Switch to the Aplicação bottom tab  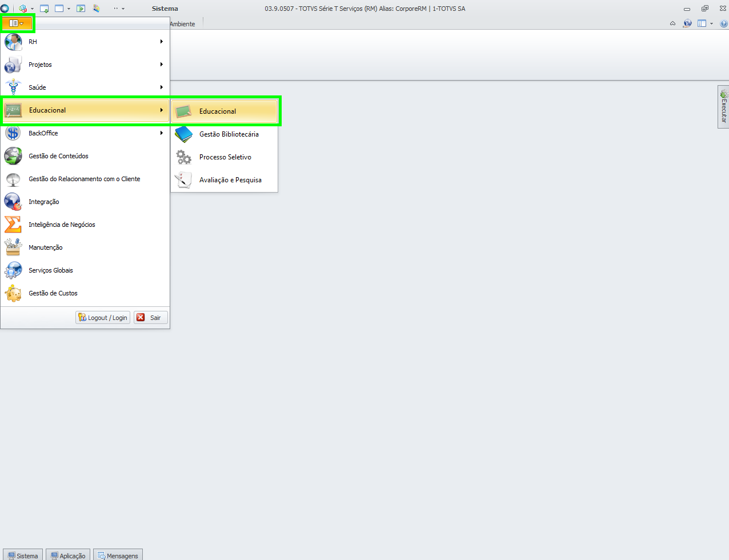[x=68, y=555]
